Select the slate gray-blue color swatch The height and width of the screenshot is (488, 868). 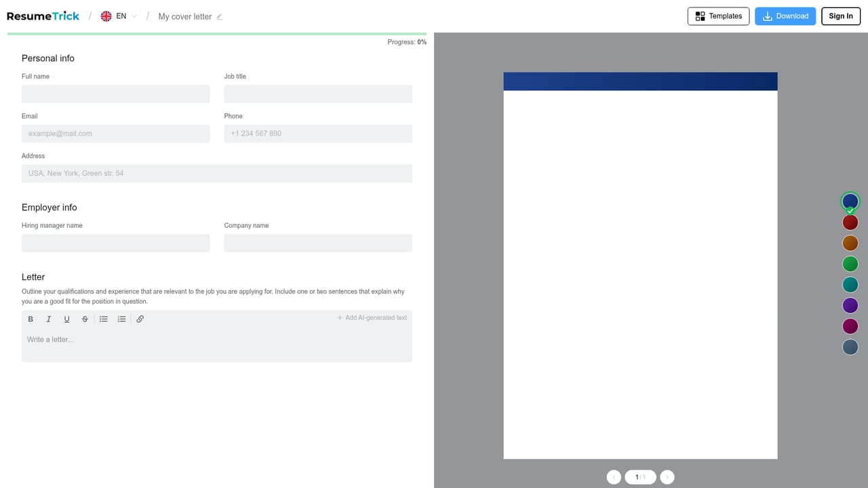(850, 347)
